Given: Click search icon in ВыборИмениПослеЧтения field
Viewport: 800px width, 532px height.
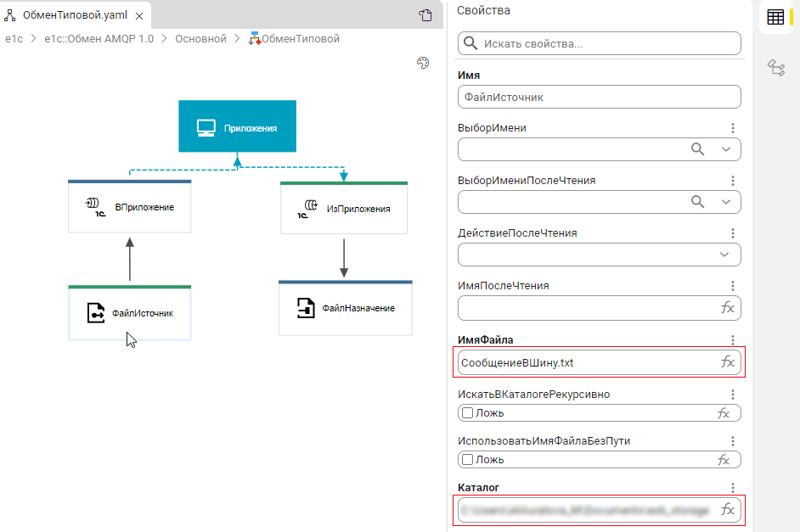Looking at the screenshot, I should tap(697, 202).
